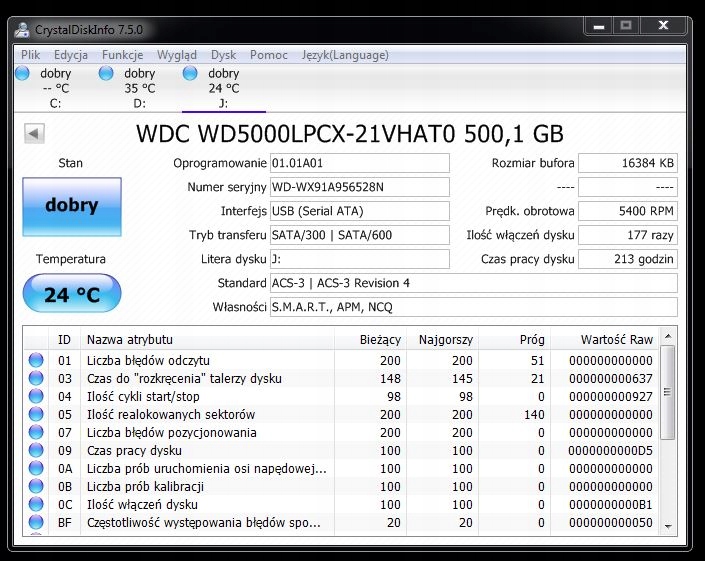Click status orb for attribute 0C
705x561 pixels.
point(36,504)
